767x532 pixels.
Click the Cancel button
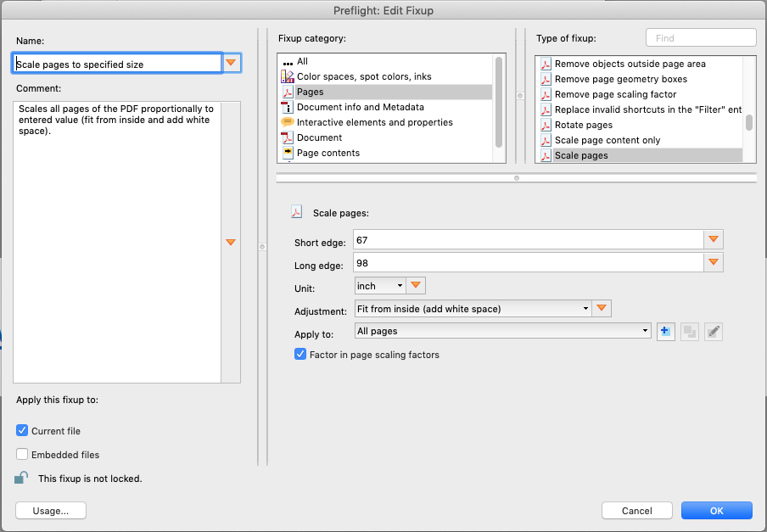636,511
